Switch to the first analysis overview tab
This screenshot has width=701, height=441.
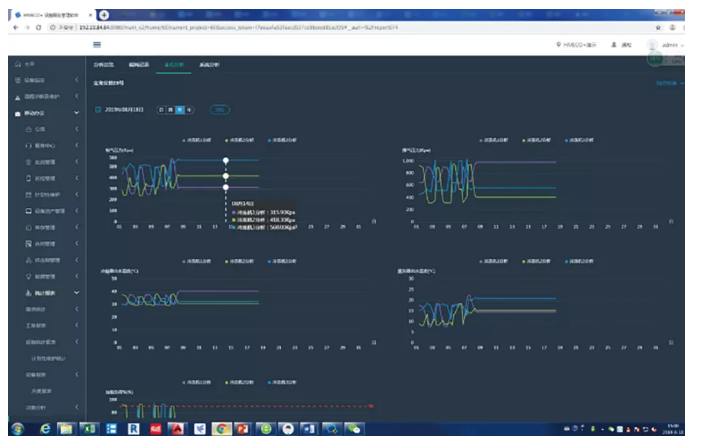pos(104,65)
